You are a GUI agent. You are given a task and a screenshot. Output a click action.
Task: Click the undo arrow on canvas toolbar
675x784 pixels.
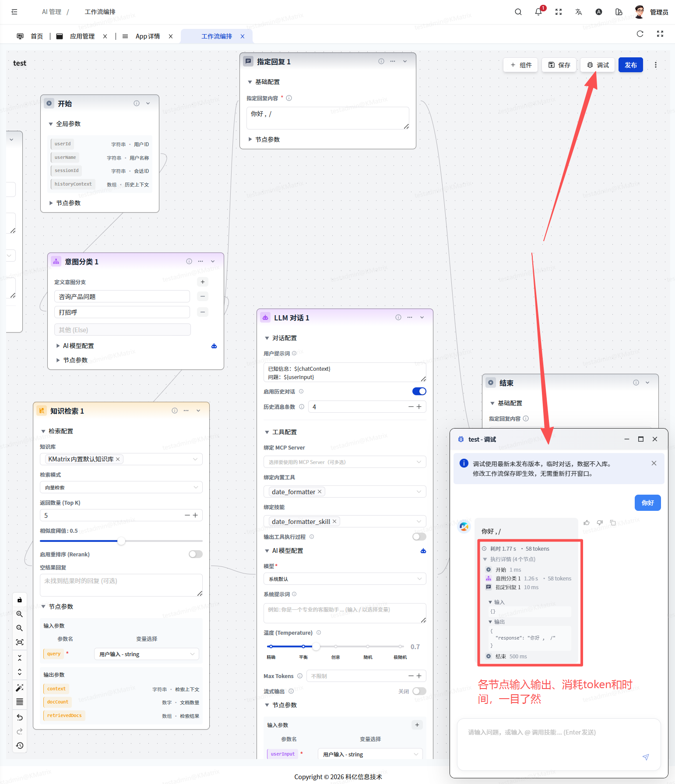pos(20,717)
